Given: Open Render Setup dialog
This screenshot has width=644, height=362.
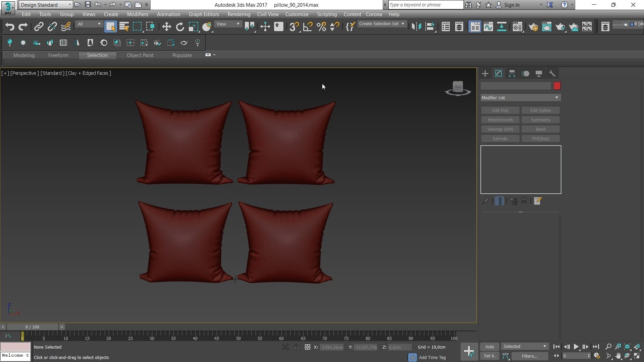Looking at the screenshot, I should (x=533, y=27).
